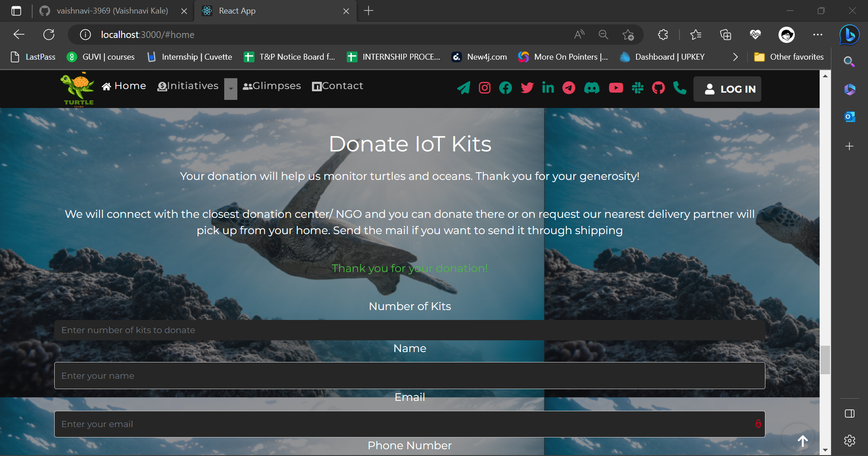
Task: Open the New4j.com bookmark
Action: [479, 57]
